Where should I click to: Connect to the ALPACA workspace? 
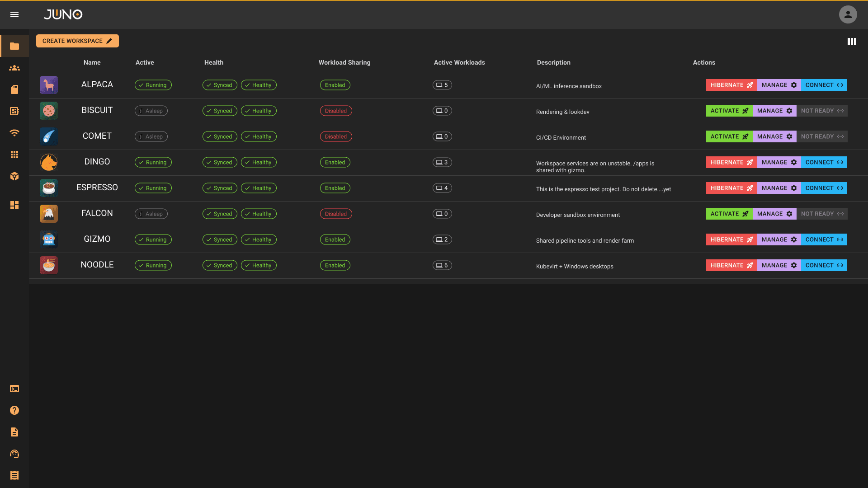824,85
